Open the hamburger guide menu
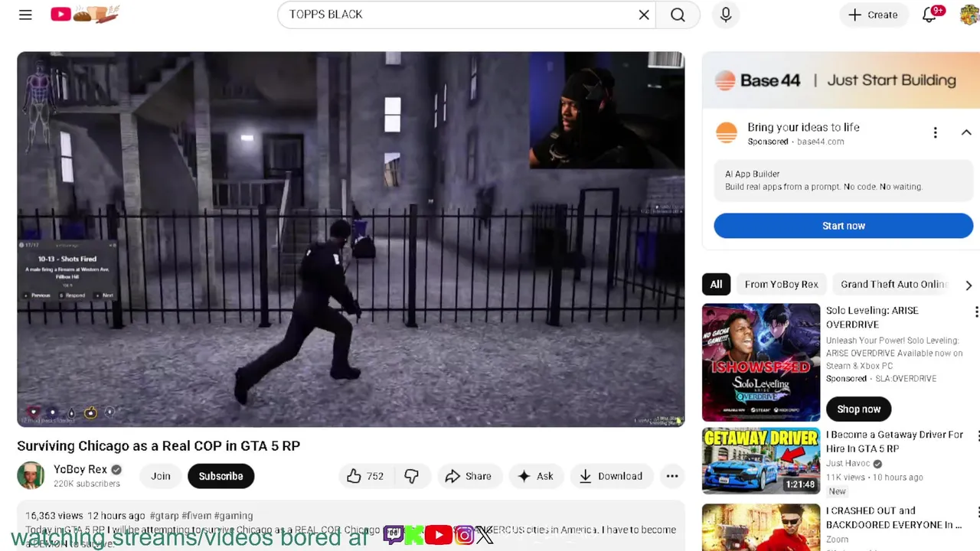The image size is (980, 551). tap(25, 15)
